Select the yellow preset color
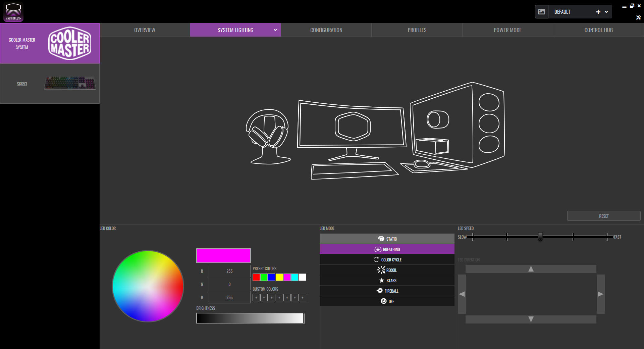 point(279,277)
